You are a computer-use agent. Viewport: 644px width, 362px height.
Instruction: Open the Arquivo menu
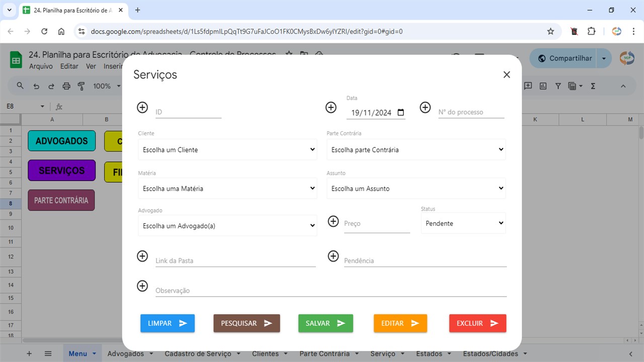click(41, 66)
